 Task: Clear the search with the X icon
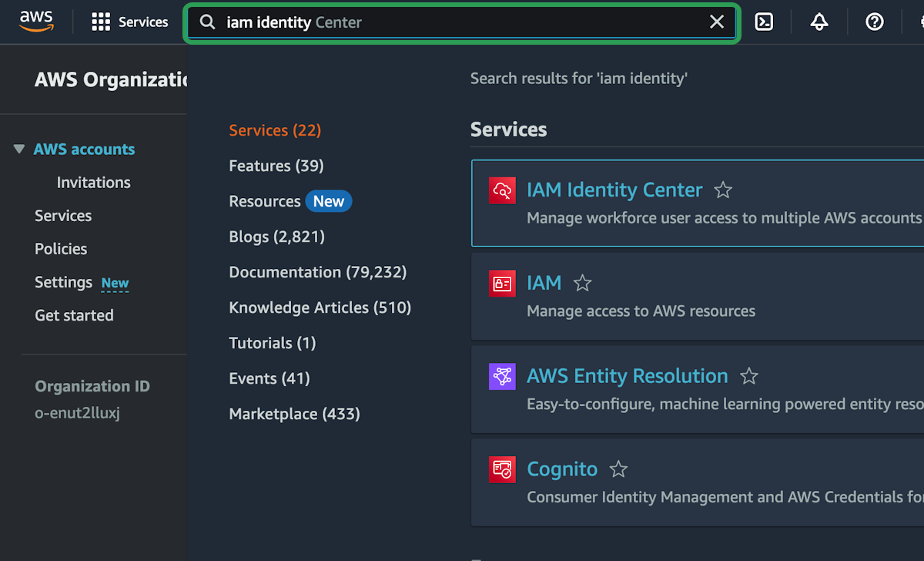click(717, 22)
